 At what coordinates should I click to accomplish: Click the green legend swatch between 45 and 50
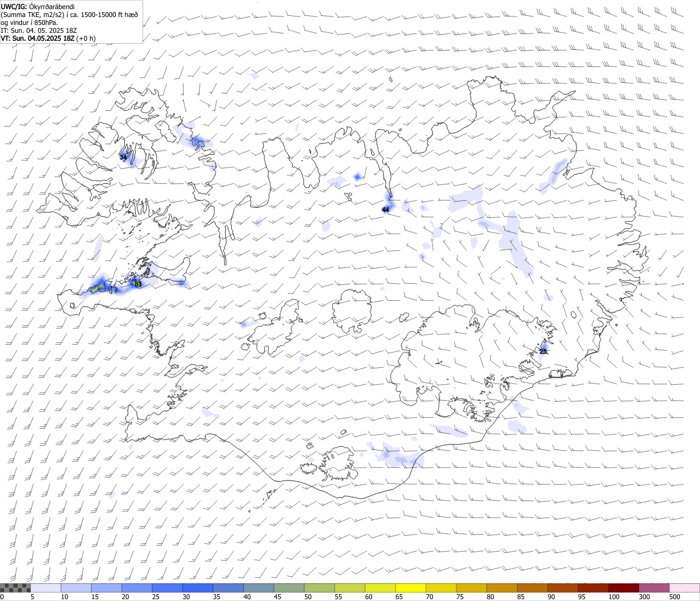point(289,588)
